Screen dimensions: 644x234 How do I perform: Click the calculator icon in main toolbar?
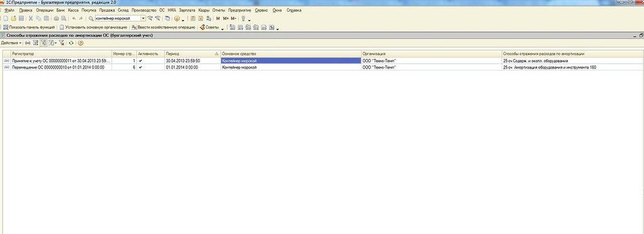pos(193,18)
